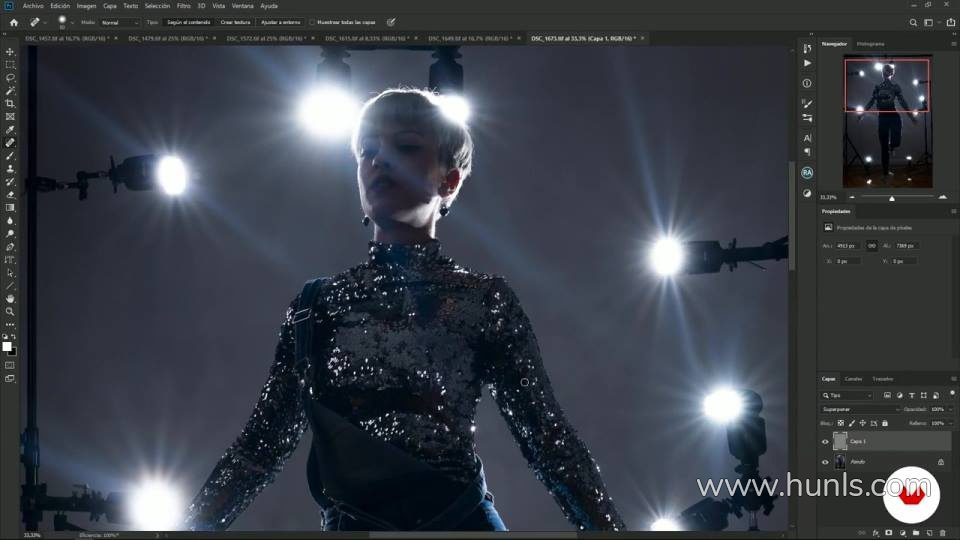Hide the Fondo layer
The height and width of the screenshot is (540, 960).
coord(825,462)
